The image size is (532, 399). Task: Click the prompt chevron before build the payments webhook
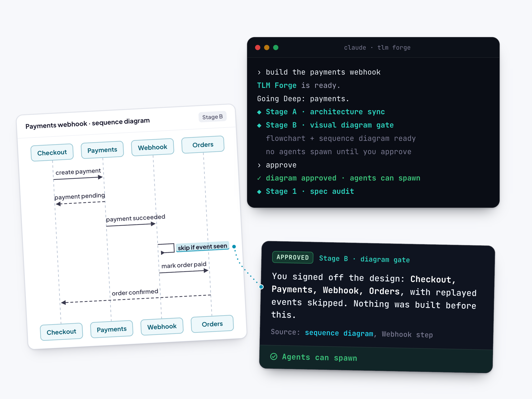259,72
